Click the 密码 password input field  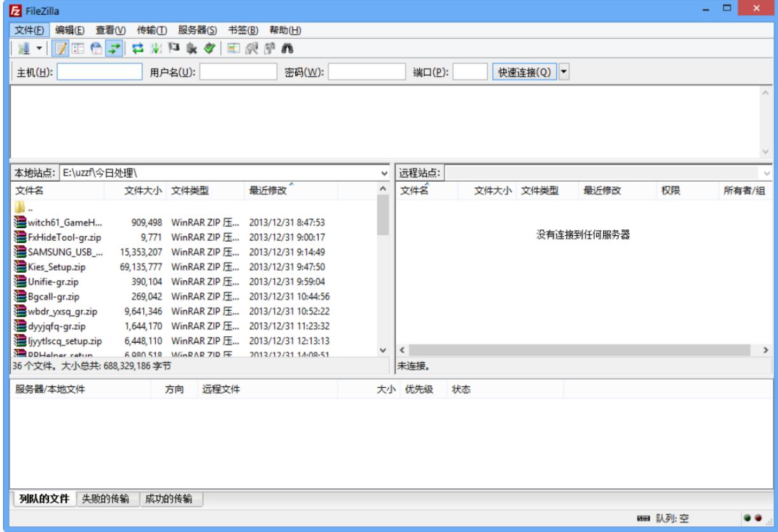point(367,72)
